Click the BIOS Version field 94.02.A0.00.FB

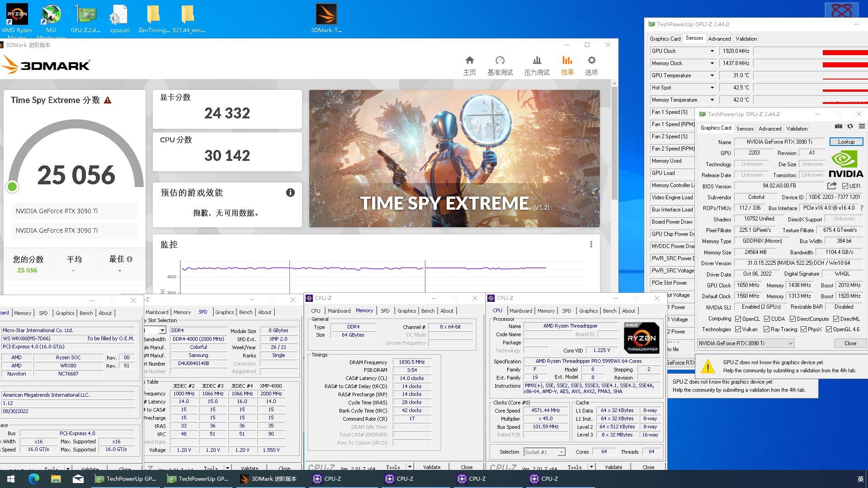[779, 186]
